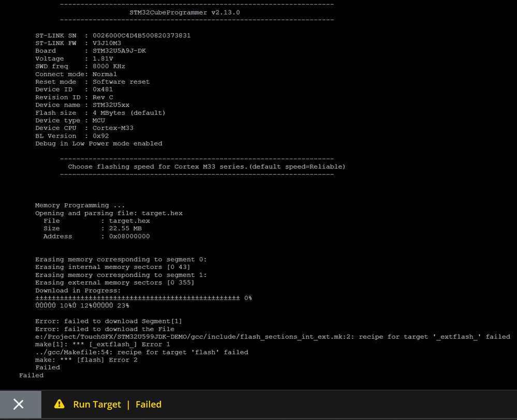517x420 pixels.
Task: Click the ST-LINK FW 'V3J10M3' line
Action: 78,43
